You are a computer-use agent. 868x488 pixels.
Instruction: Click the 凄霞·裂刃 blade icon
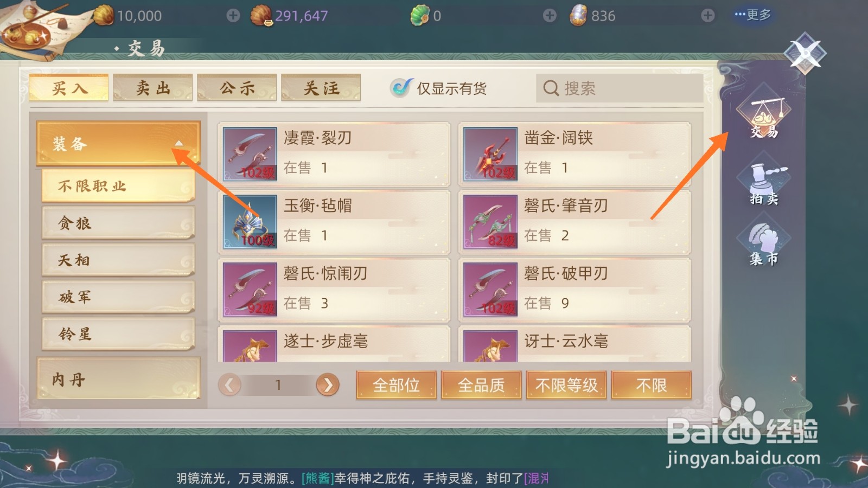pyautogui.click(x=250, y=154)
